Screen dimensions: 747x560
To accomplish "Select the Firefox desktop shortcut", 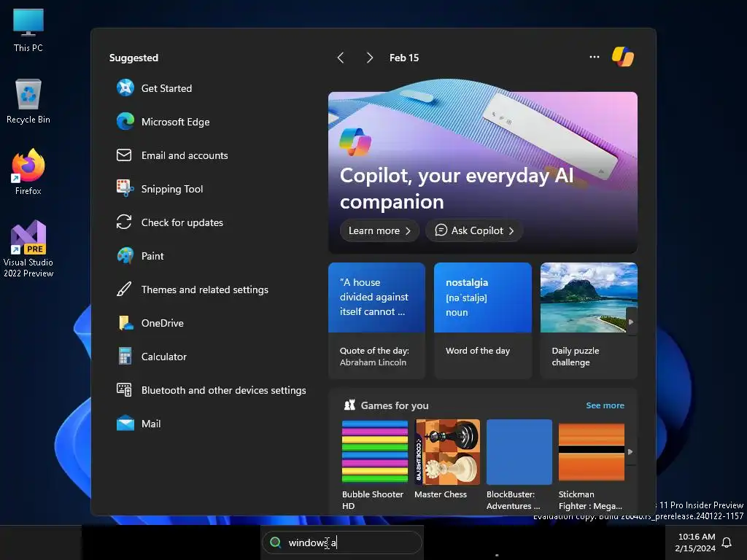I will click(28, 172).
